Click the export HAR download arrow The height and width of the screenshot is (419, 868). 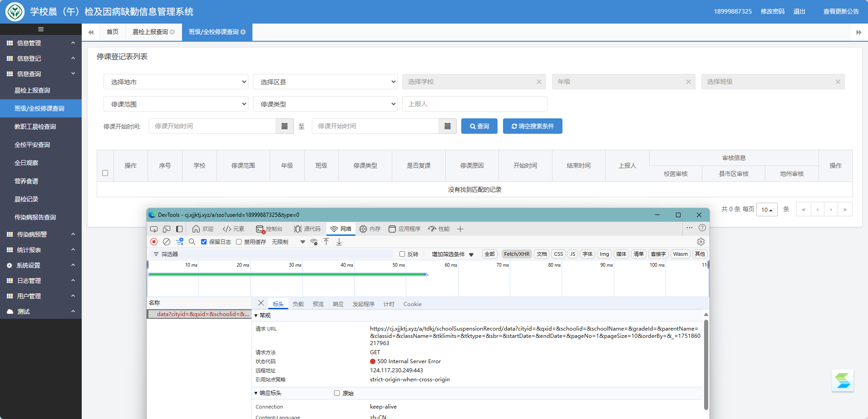339,242
